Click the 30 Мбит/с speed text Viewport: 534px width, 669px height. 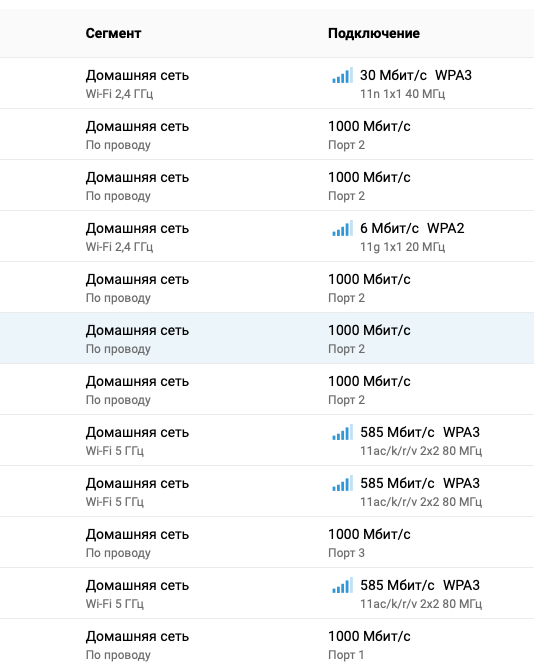[393, 76]
